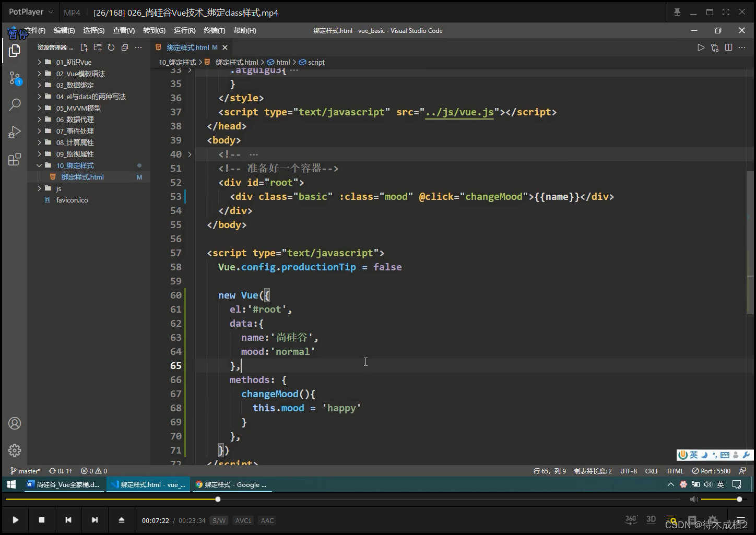Viewport: 756px width, 535px height.
Task: Toggle PotPlayer pin always on top
Action: tap(677, 12)
